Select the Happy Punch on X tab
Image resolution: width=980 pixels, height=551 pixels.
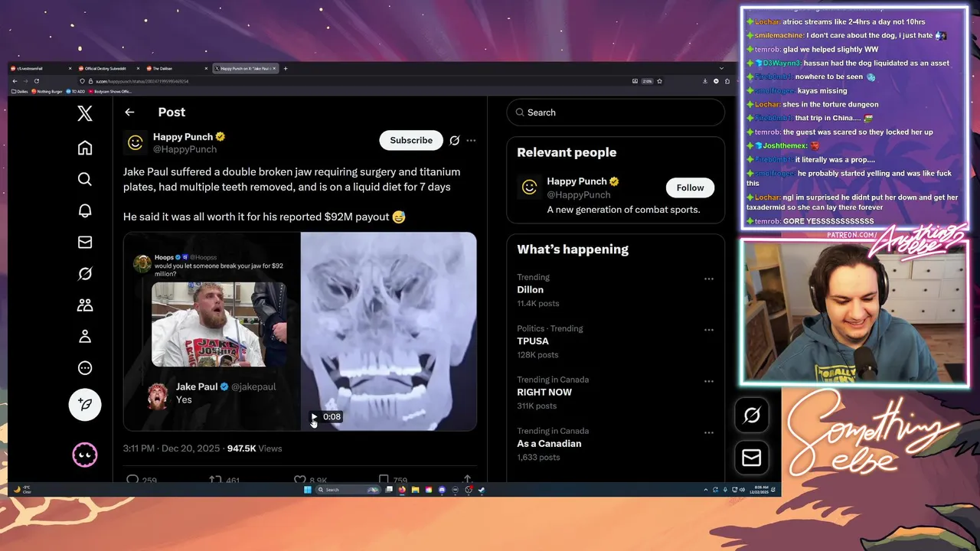245,68
